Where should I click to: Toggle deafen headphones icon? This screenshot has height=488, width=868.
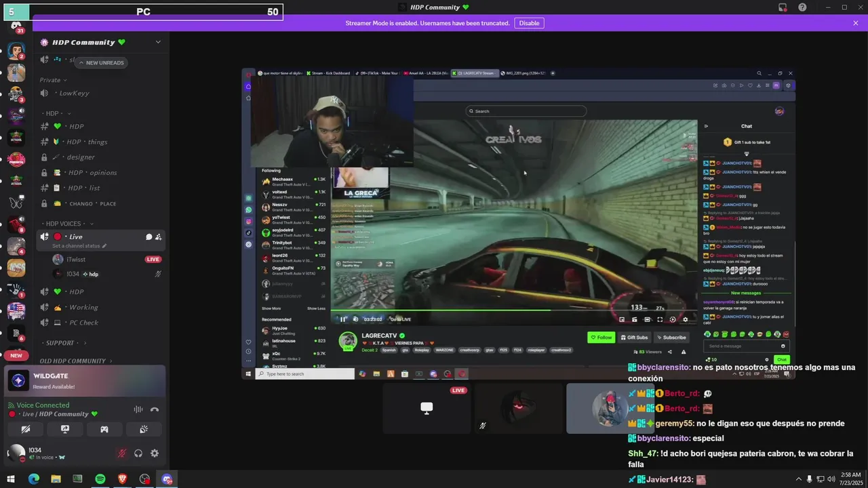tap(138, 453)
